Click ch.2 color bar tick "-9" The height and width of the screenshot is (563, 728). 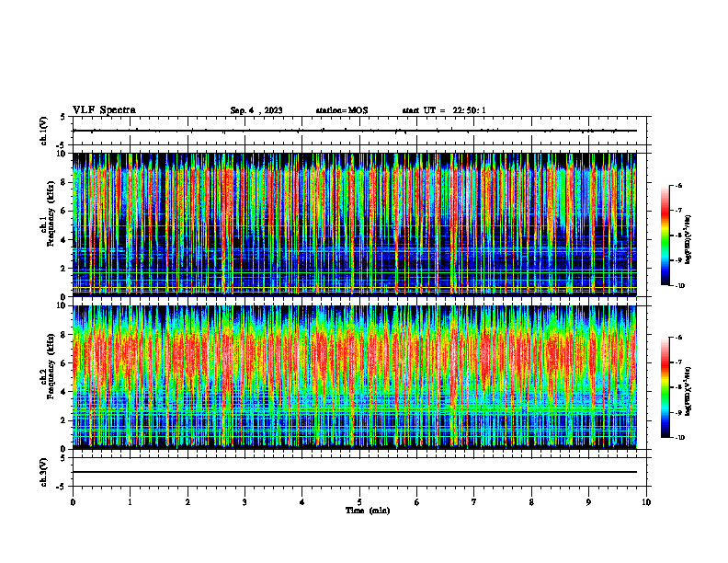678,412
